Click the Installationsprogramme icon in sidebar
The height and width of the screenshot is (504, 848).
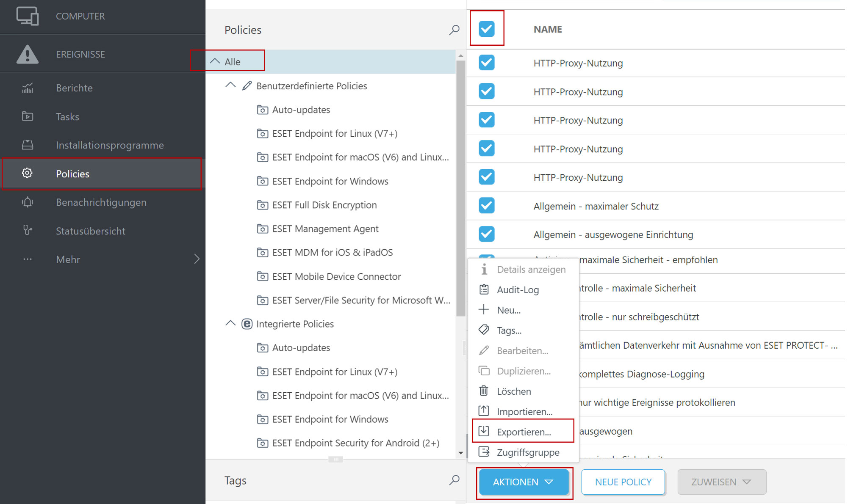(x=28, y=145)
